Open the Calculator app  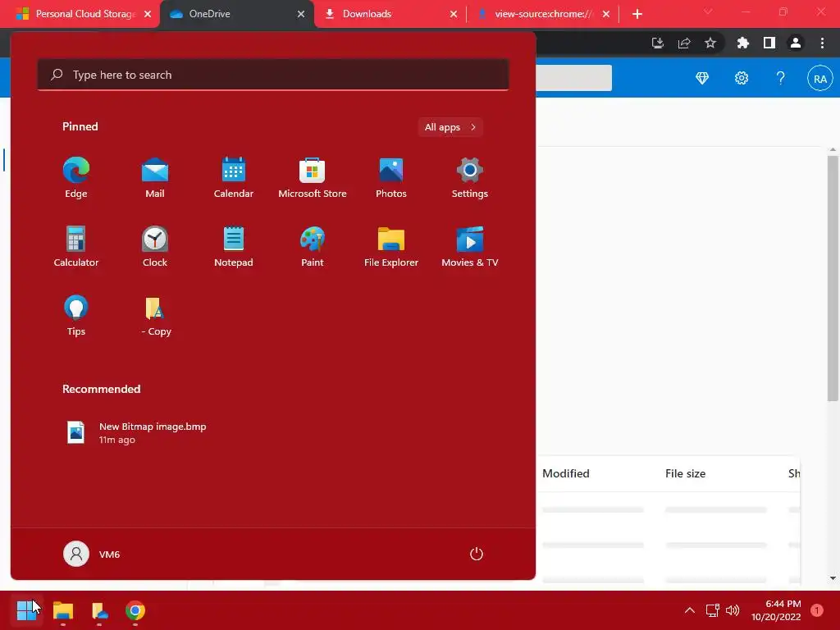point(76,246)
